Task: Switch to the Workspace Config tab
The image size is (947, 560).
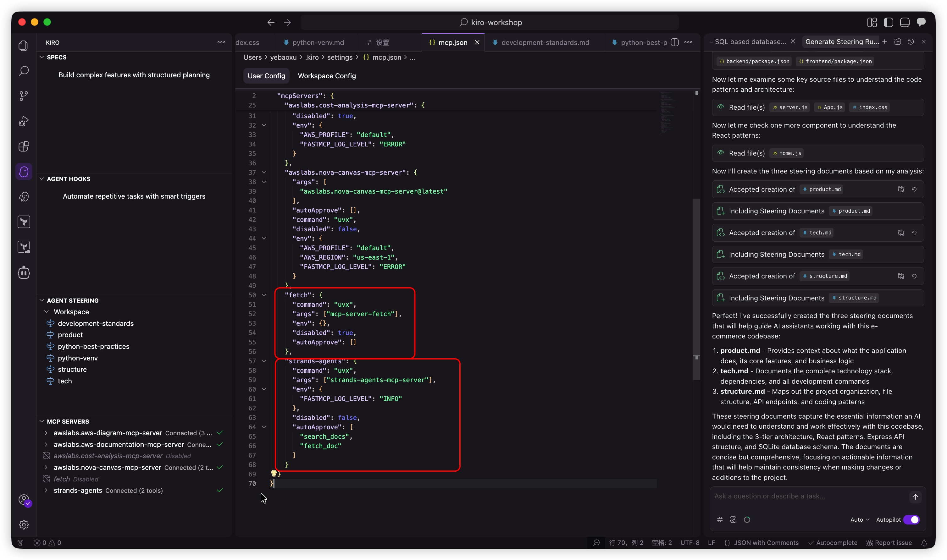Action: pos(326,76)
